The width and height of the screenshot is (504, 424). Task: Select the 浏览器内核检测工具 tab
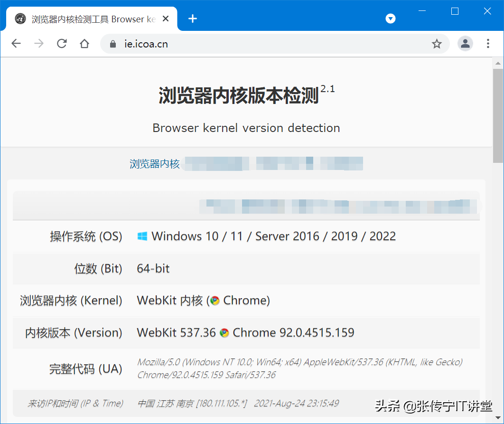[92, 19]
